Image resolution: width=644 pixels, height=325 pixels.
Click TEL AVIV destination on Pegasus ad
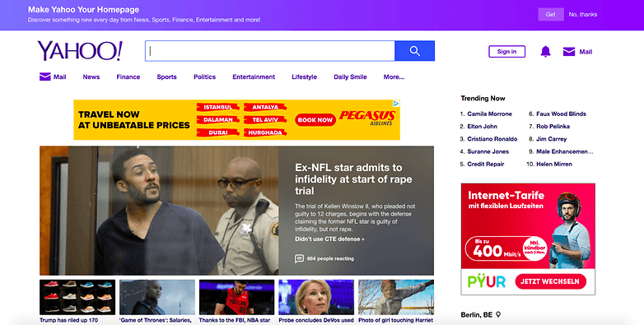pos(265,120)
